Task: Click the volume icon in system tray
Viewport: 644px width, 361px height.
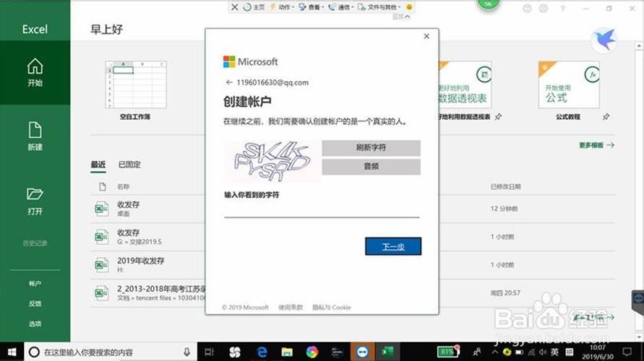Action: tap(543, 352)
